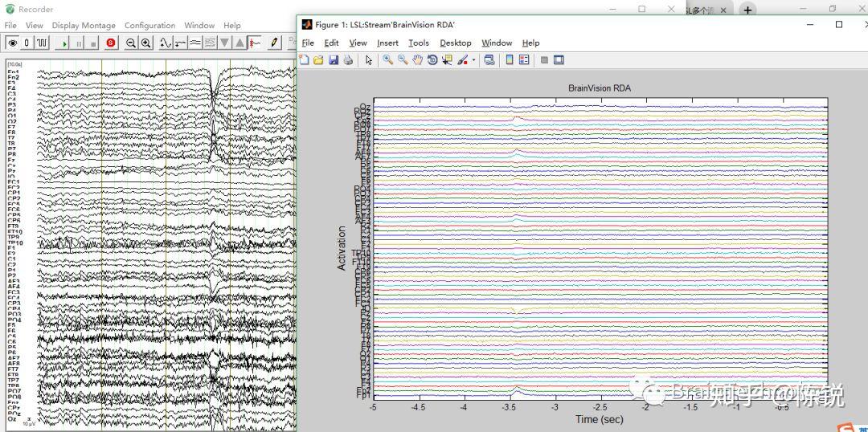Select the Rotate 3D tool

432,60
